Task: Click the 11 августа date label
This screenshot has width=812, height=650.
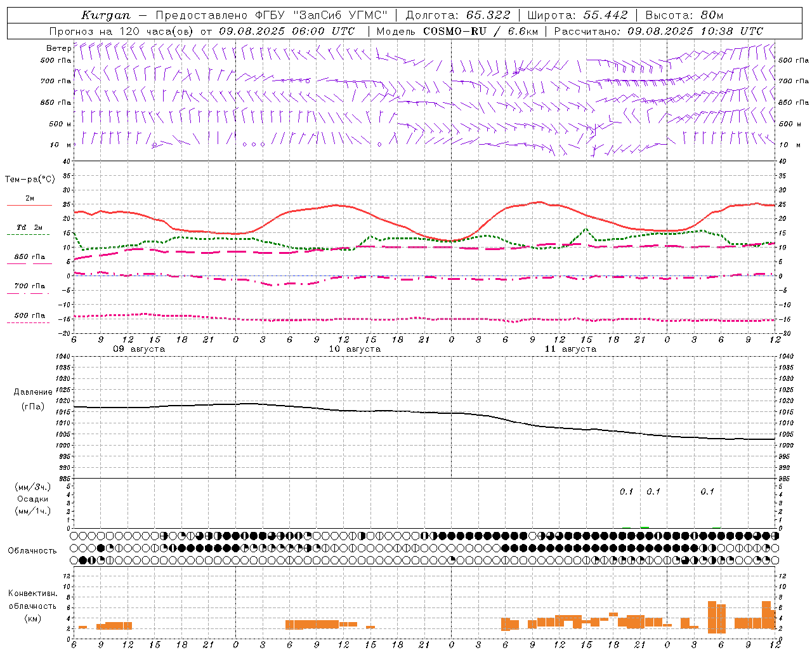Action: pyautogui.click(x=570, y=349)
